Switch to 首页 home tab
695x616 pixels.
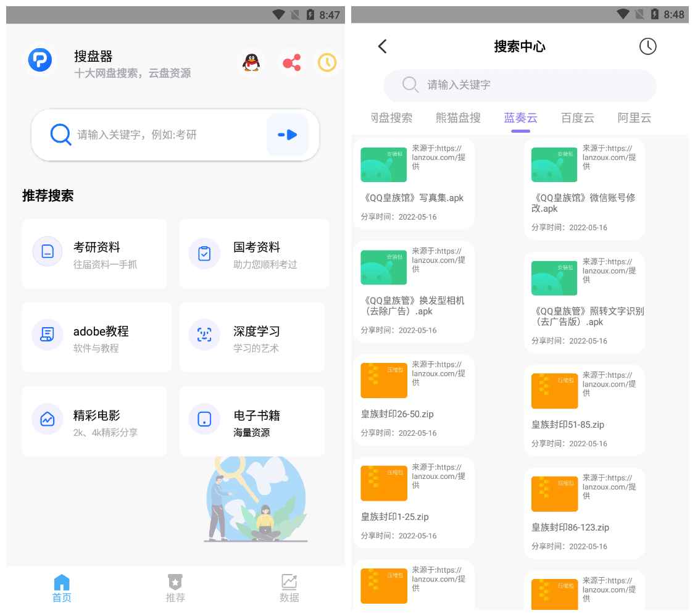coord(62,588)
